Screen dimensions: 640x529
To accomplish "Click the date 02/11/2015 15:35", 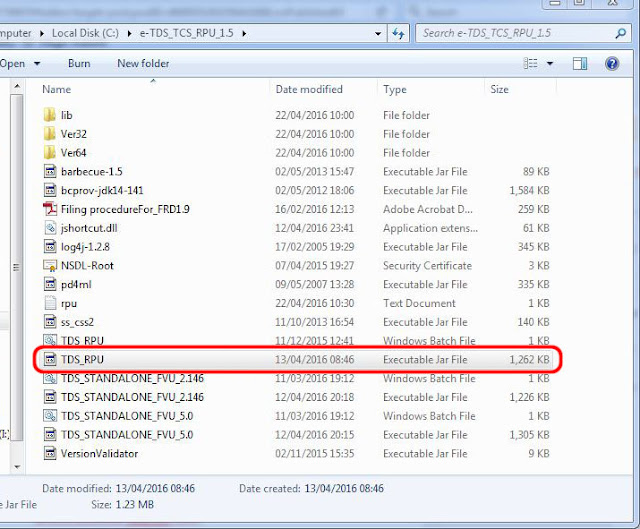I will point(315,453).
